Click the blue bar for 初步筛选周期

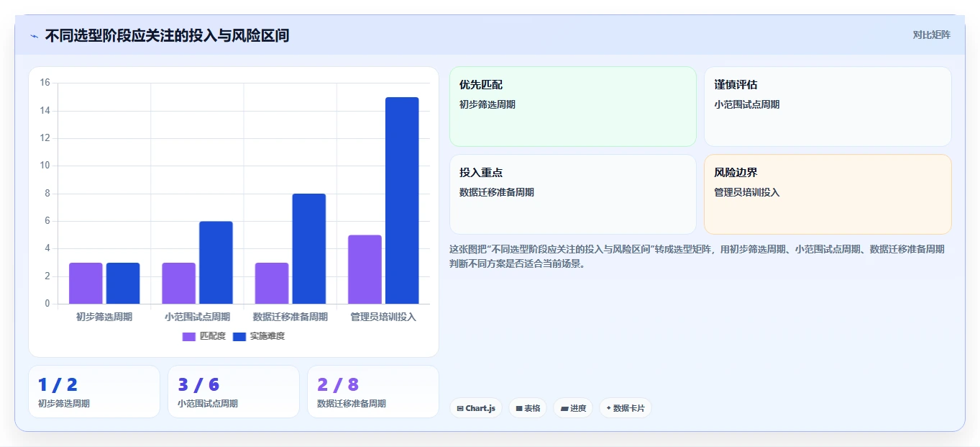(123, 284)
